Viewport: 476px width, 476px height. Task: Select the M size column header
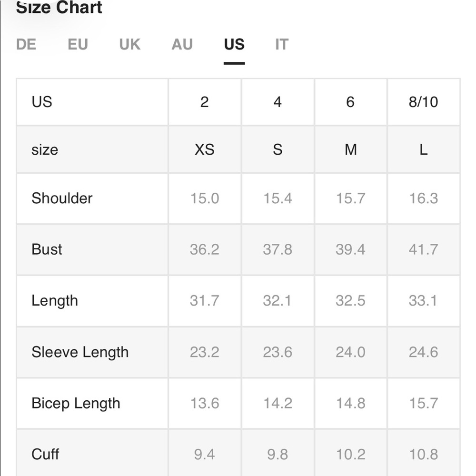click(x=350, y=149)
